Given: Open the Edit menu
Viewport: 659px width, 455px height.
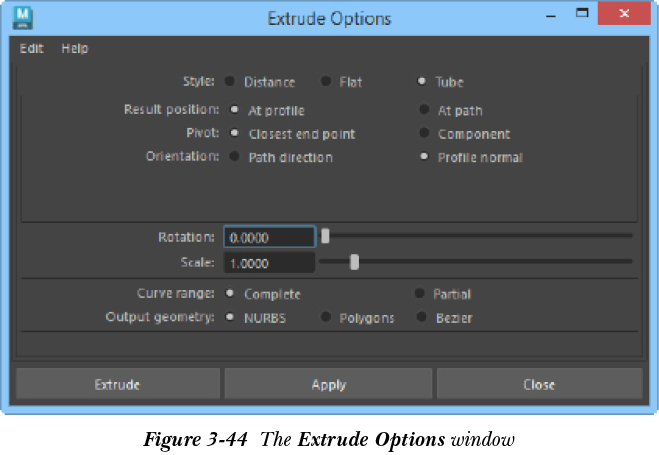Looking at the screenshot, I should tap(32, 48).
